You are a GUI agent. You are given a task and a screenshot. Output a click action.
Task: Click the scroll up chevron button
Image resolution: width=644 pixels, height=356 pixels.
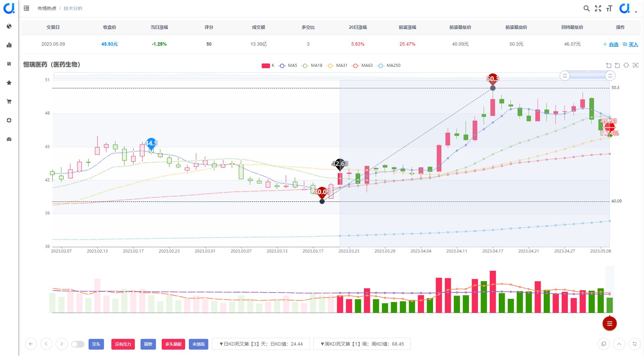[619, 344]
